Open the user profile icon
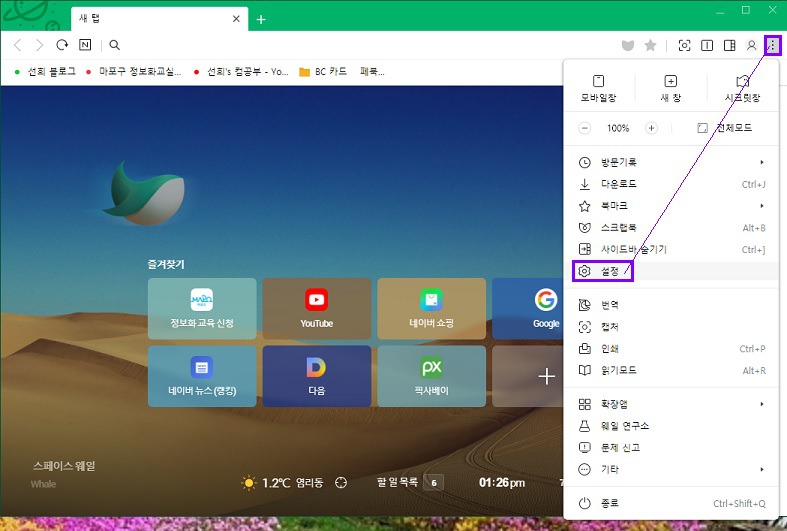 (x=751, y=46)
